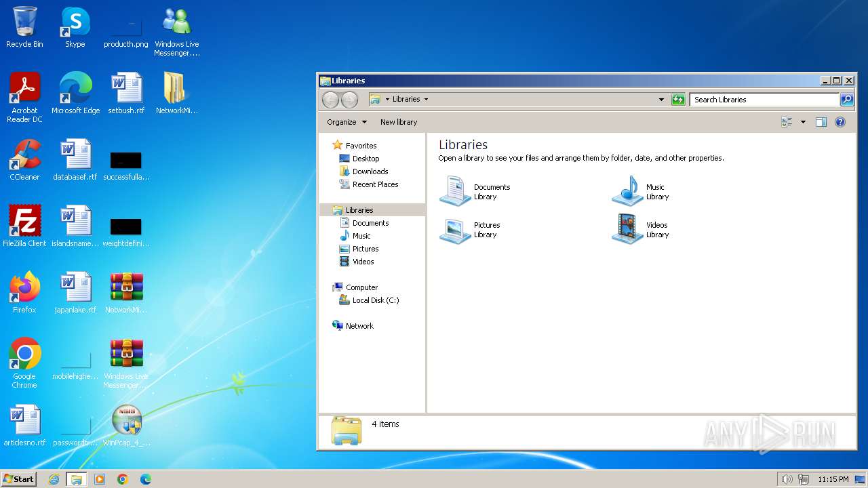This screenshot has width=868, height=488.
Task: Select the Recycle Bin desktop icon
Action: (x=24, y=28)
